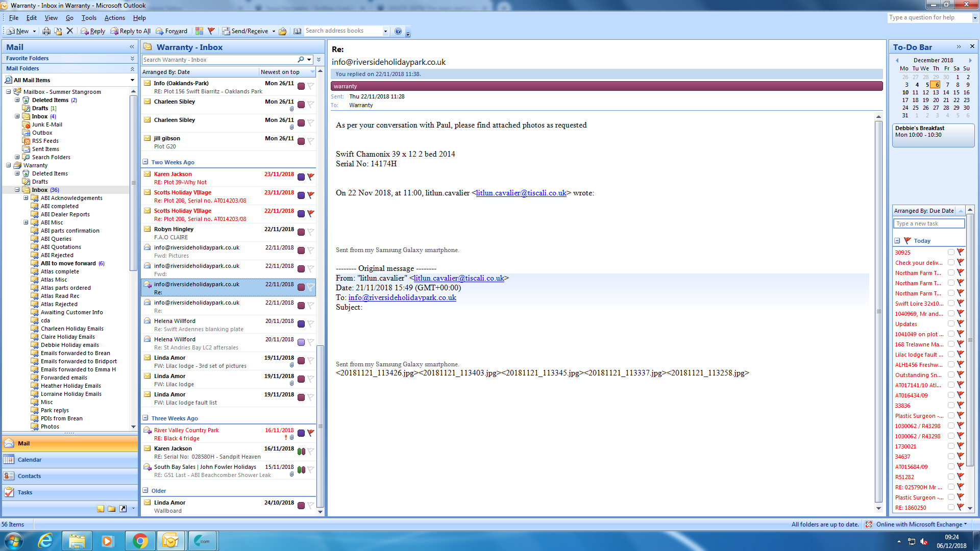Tick the 33836 task checkbox
980x551 pixels.
951,405
